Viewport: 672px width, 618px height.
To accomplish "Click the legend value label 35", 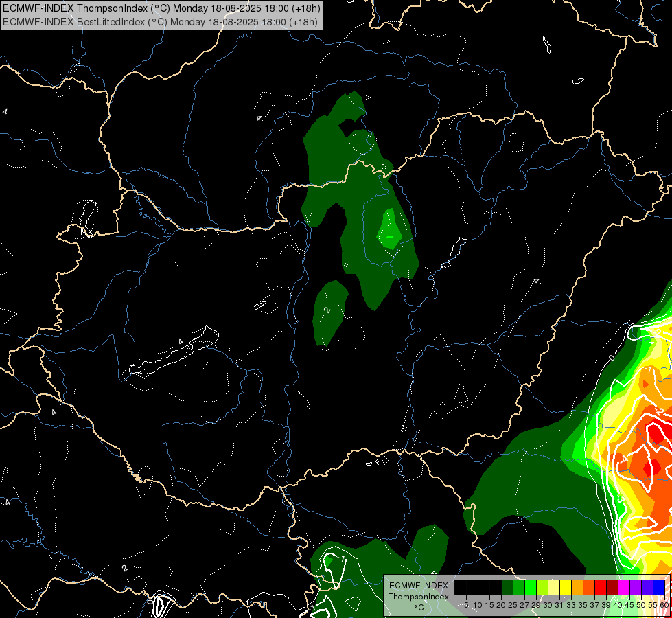I will tap(583, 605).
